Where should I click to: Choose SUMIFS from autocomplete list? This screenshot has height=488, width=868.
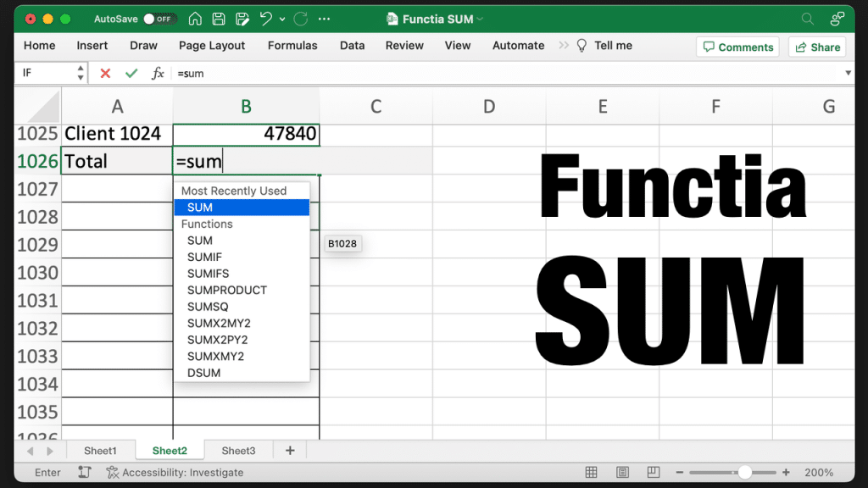[242, 274]
